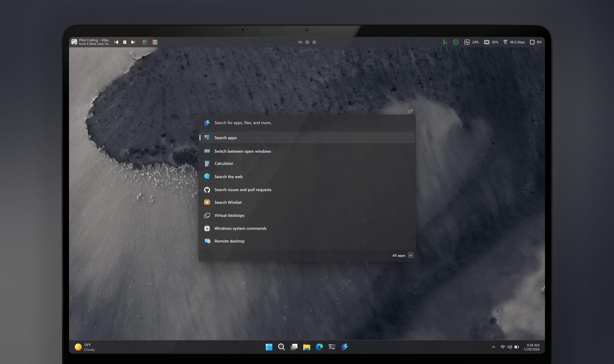Select the Virtual desktops icon
This screenshot has width=614, height=364.
click(207, 215)
